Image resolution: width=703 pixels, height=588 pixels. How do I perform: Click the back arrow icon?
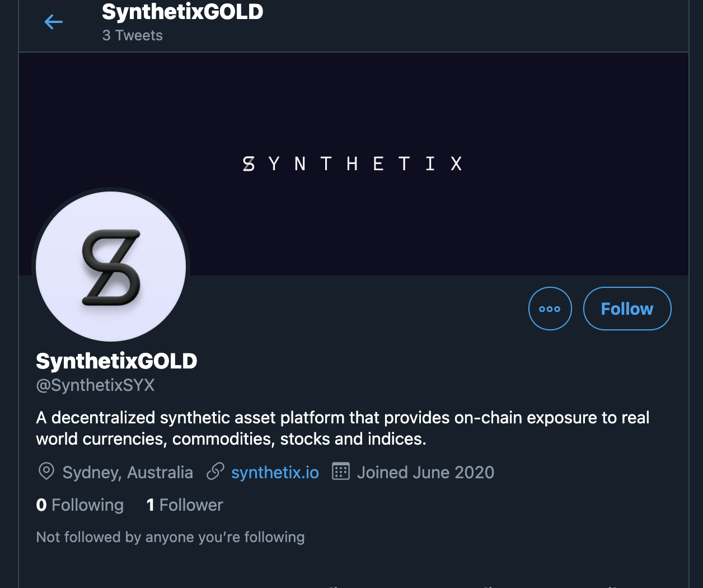pyautogui.click(x=54, y=22)
